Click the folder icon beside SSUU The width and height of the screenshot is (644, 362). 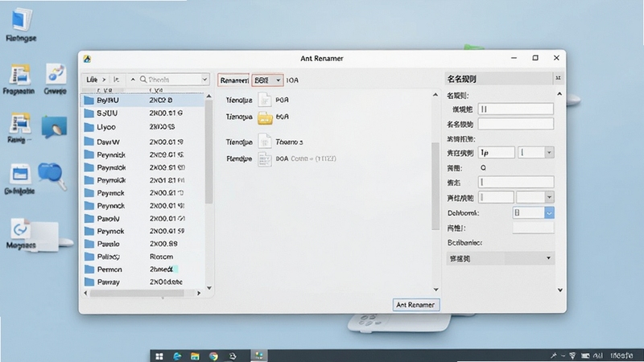[x=89, y=113]
